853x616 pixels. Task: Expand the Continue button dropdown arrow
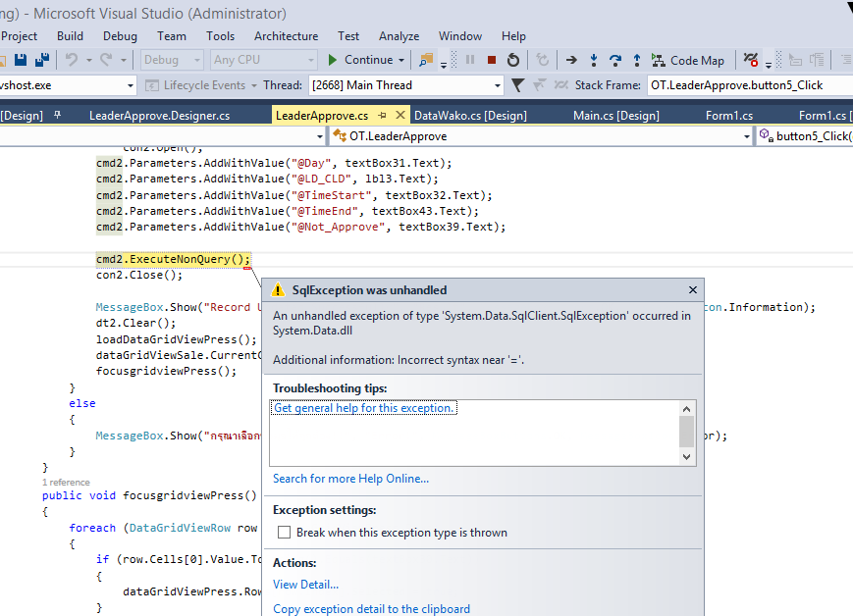tap(401, 60)
